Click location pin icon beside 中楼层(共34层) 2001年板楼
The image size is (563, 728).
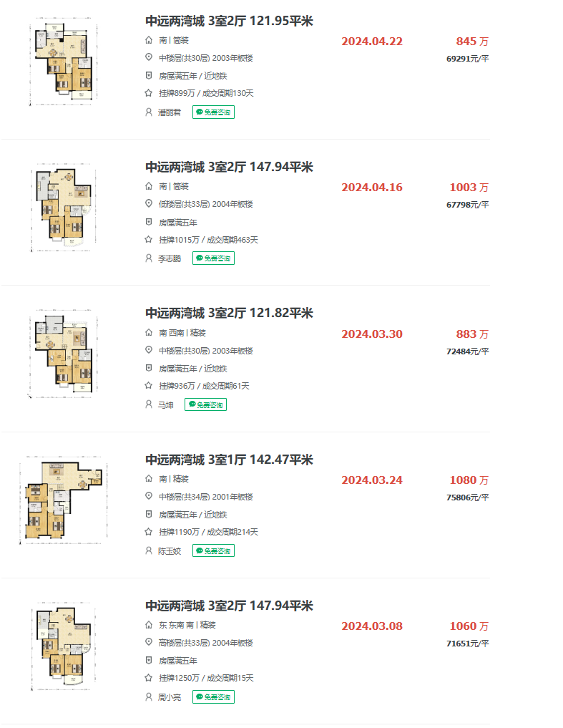[x=149, y=497]
